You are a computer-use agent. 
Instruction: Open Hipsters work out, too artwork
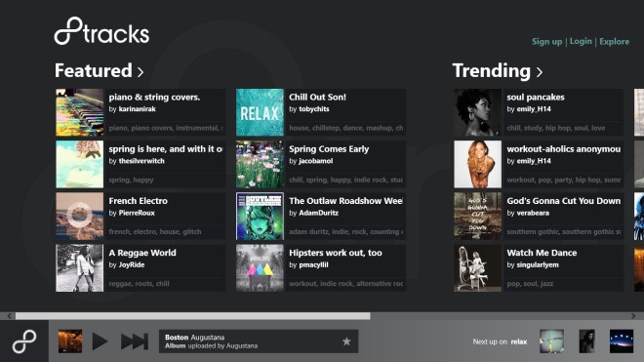(260, 268)
